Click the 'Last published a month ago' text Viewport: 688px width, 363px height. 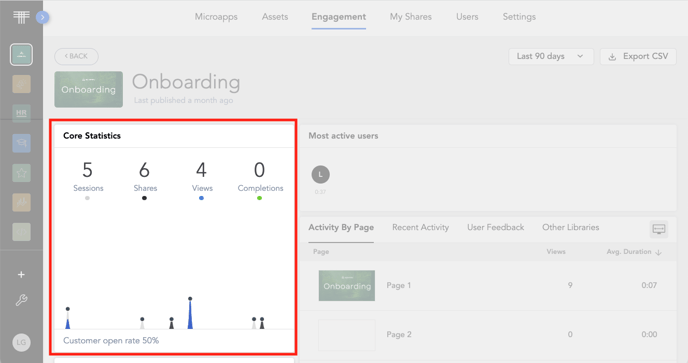click(183, 101)
